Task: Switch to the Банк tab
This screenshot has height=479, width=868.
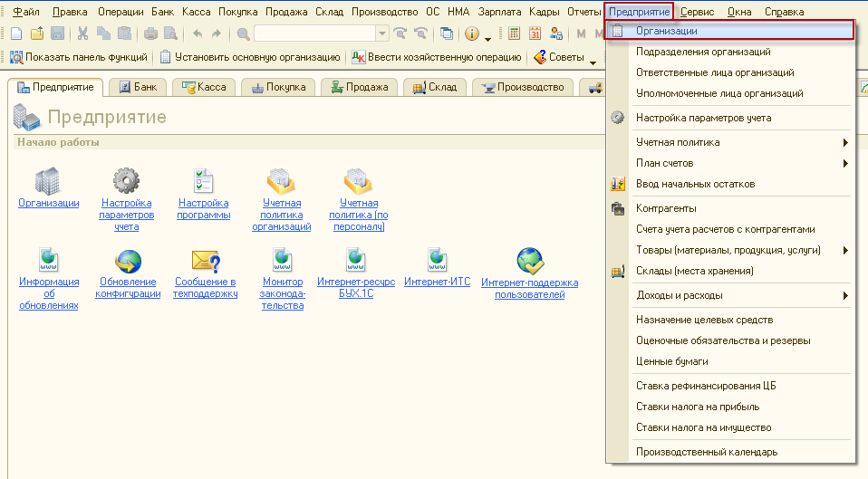Action: pos(138,87)
